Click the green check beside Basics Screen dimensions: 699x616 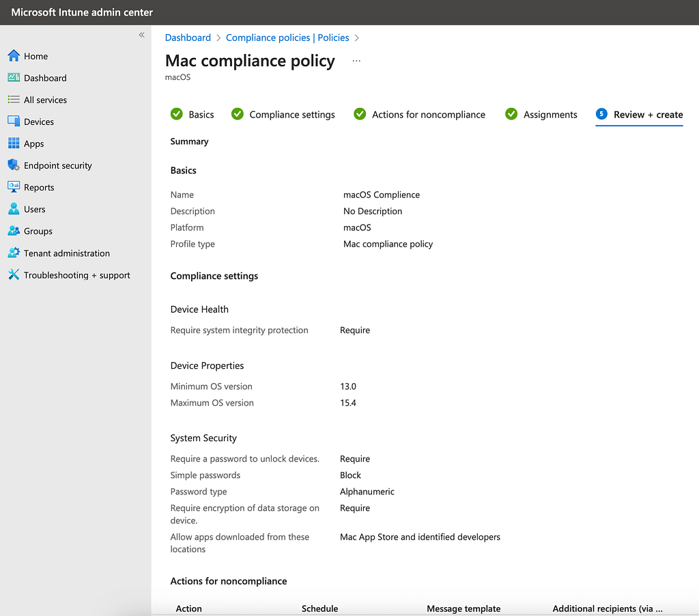pos(177,114)
